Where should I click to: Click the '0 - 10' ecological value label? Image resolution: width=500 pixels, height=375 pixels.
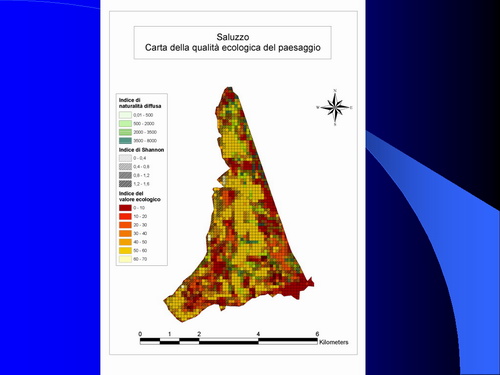[x=139, y=208]
